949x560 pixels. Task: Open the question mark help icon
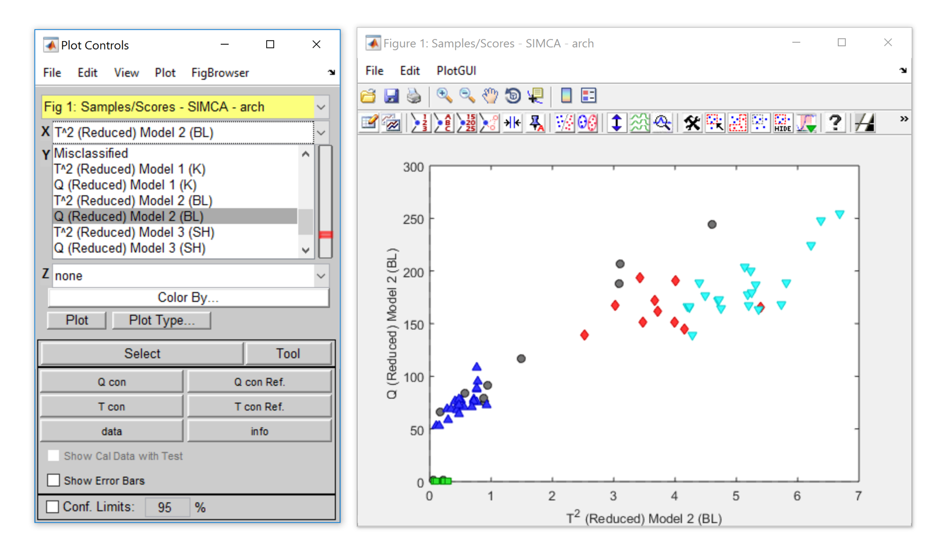(x=835, y=123)
